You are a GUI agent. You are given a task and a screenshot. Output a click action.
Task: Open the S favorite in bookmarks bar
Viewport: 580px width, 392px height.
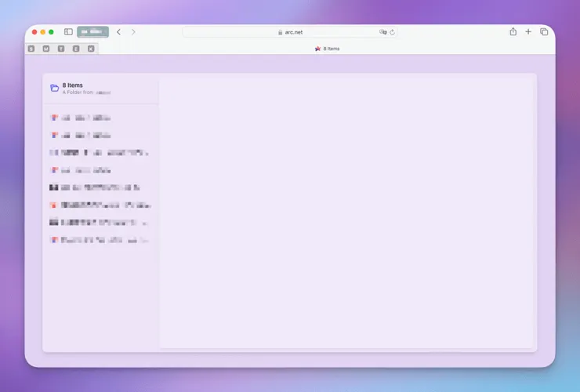(31, 49)
